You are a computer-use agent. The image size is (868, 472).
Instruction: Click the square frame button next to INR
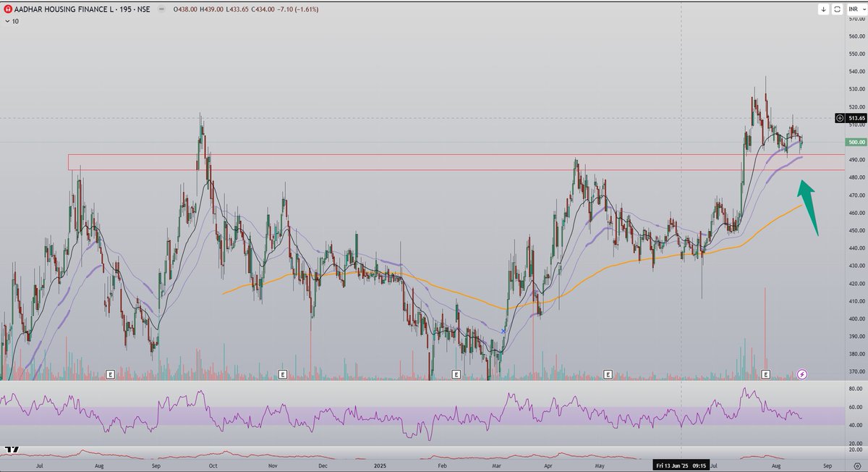pos(836,9)
